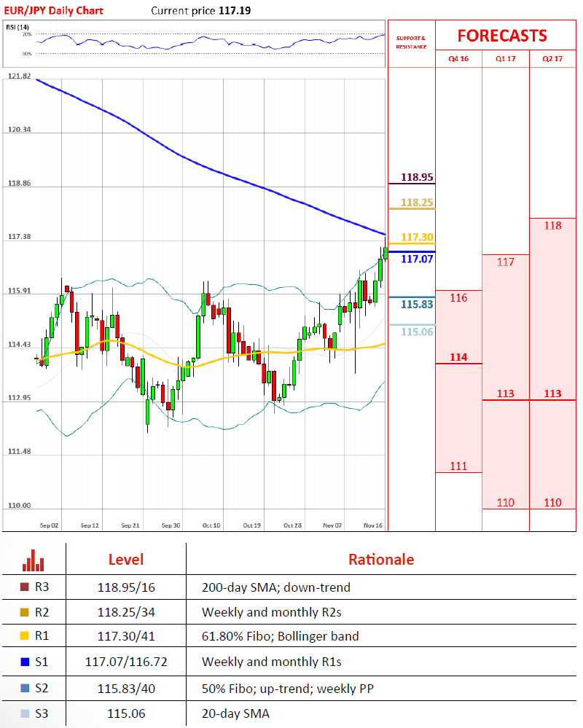
Task: Click the 117.30/41 level cell
Action: click(126, 636)
